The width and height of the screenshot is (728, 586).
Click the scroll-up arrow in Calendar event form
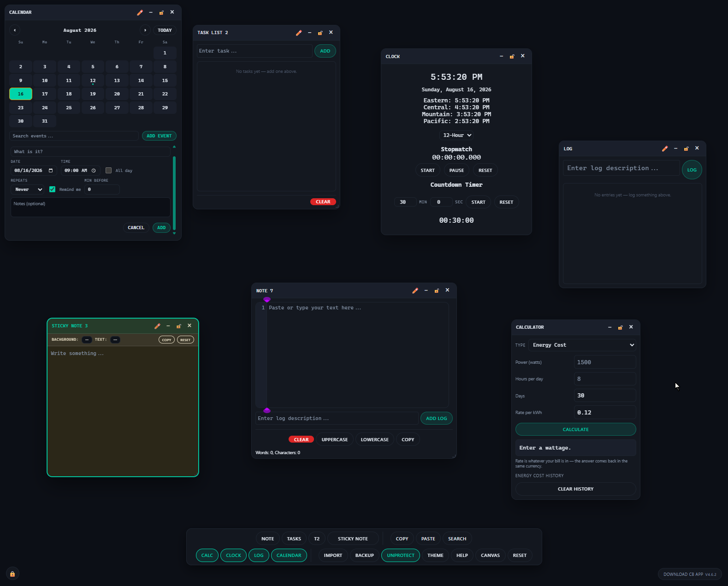point(174,147)
